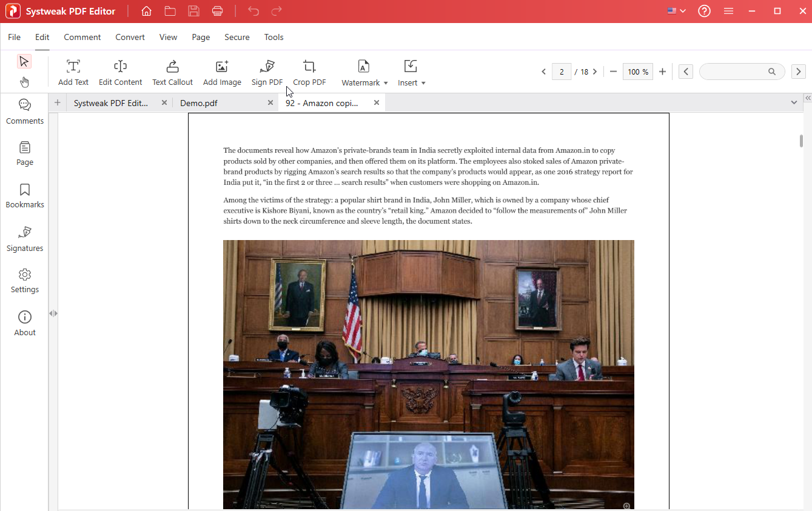
Task: Open the Edit Content tool
Action: [x=120, y=71]
